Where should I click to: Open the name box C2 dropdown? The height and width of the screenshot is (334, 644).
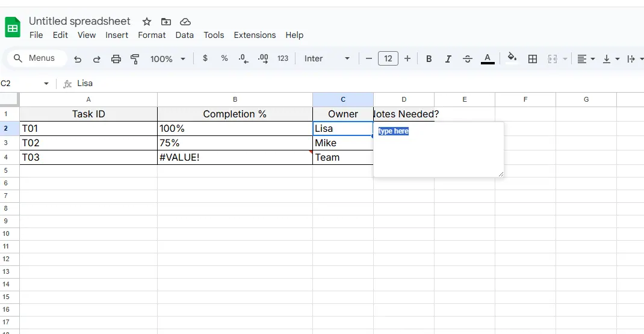[x=46, y=84]
